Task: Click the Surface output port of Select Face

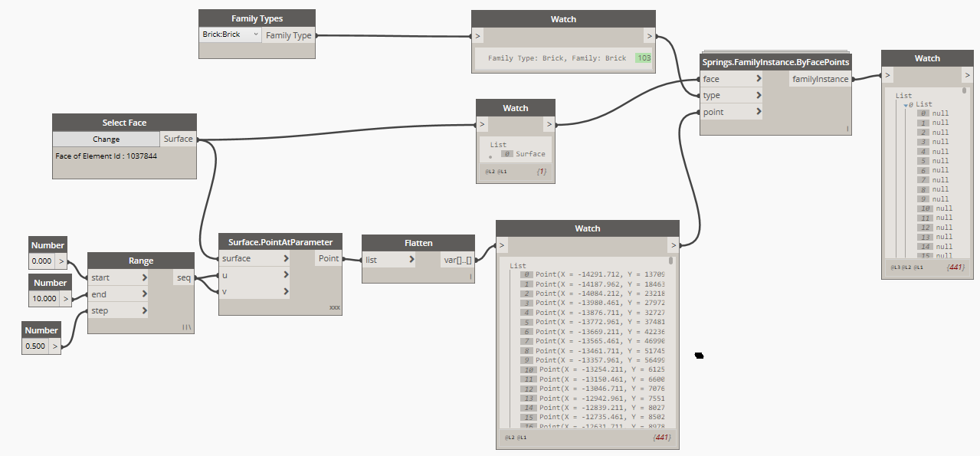Action: click(179, 139)
